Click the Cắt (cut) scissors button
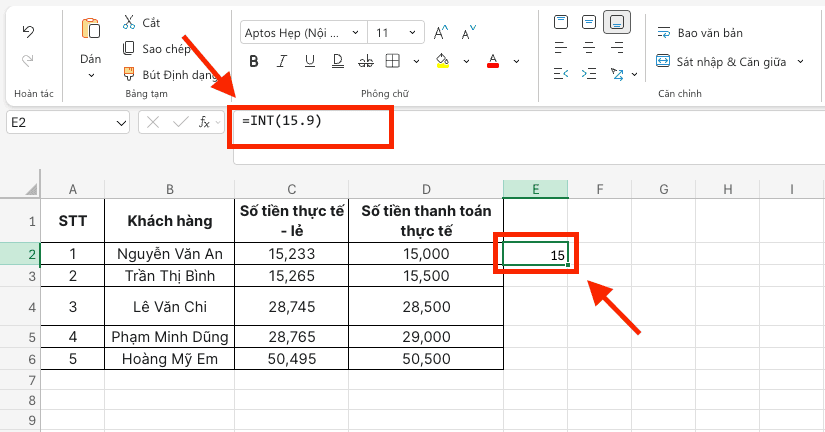The image size is (825, 432). [x=141, y=23]
